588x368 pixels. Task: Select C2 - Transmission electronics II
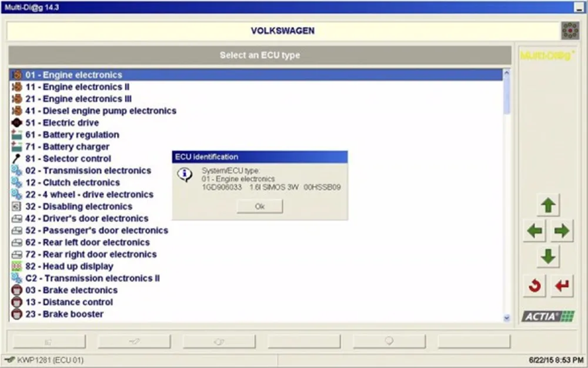point(256,279)
